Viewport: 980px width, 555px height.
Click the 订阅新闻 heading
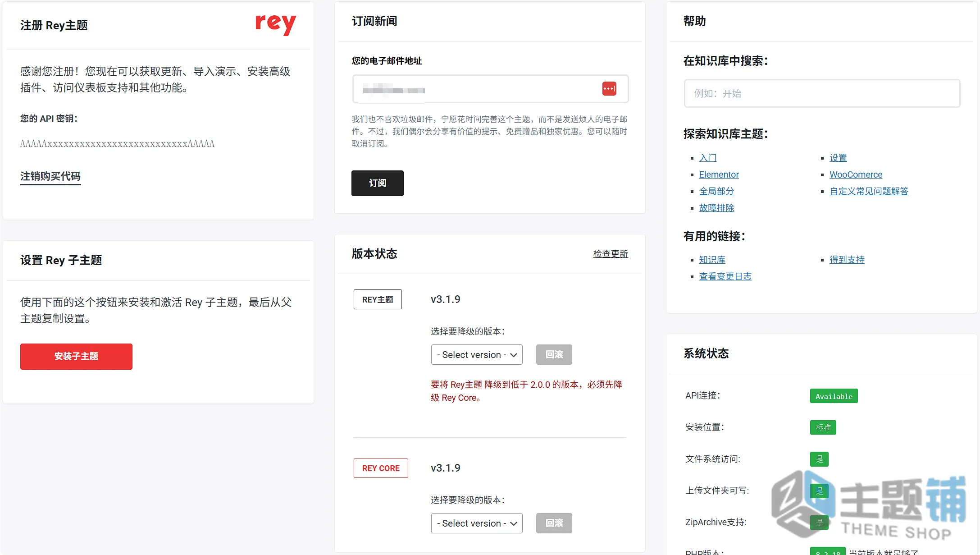click(374, 21)
